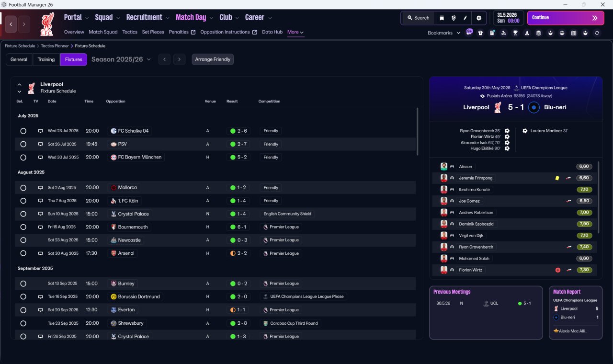Select the FC Schalke 04 fixture radio
The height and width of the screenshot is (364, 613).
[23, 131]
